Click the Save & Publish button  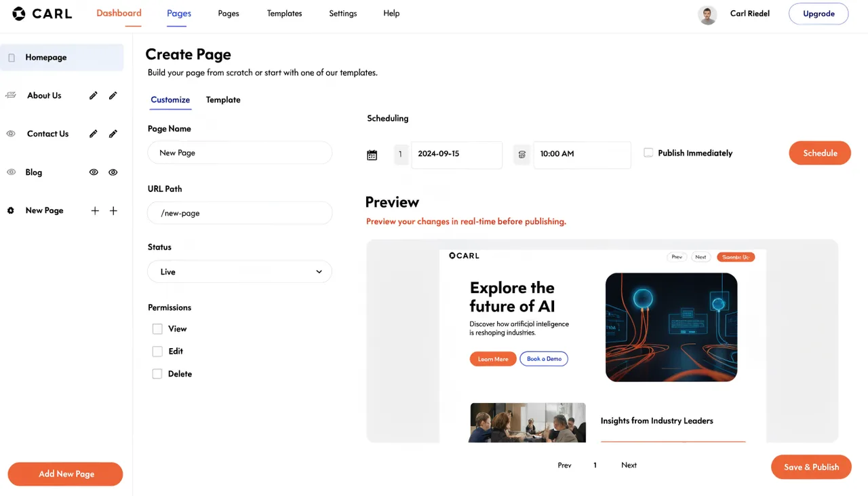tap(811, 467)
